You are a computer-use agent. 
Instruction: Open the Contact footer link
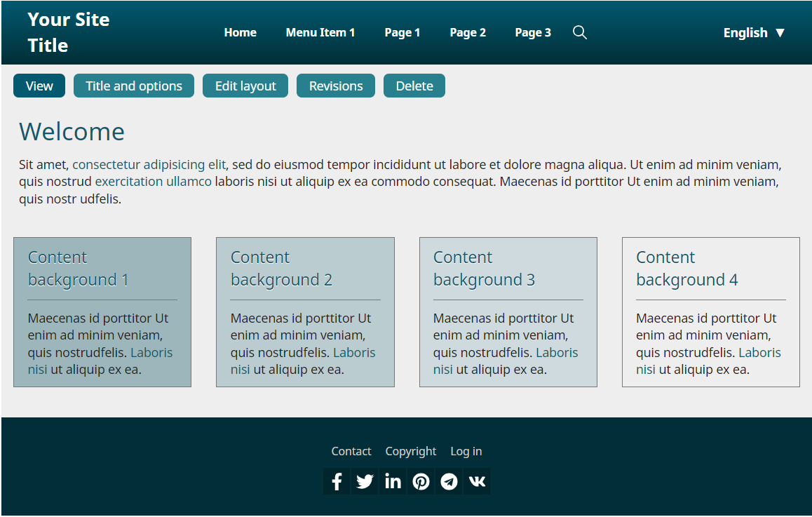(x=351, y=451)
